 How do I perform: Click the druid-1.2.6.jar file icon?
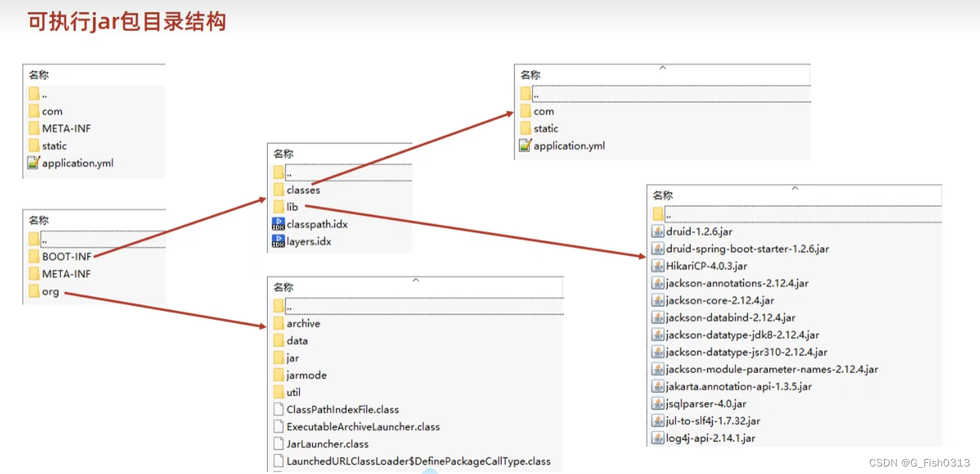658,231
